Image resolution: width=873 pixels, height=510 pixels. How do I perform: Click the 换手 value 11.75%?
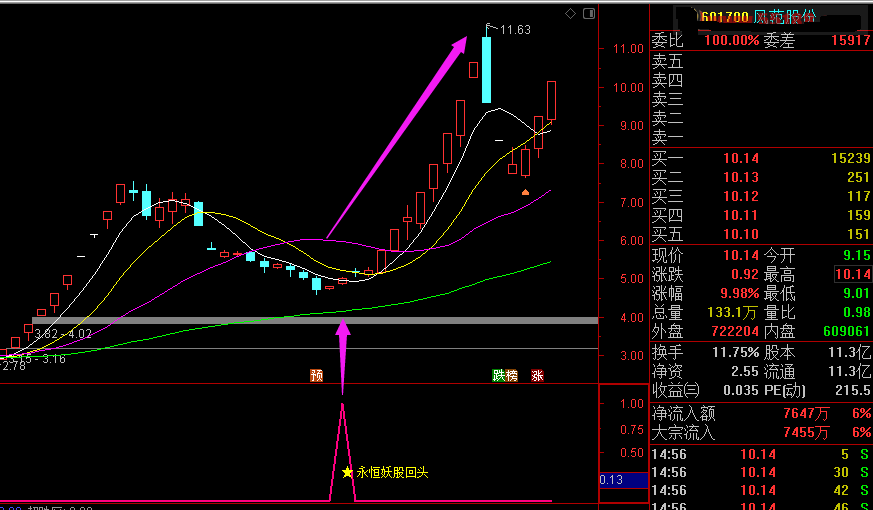(x=735, y=353)
